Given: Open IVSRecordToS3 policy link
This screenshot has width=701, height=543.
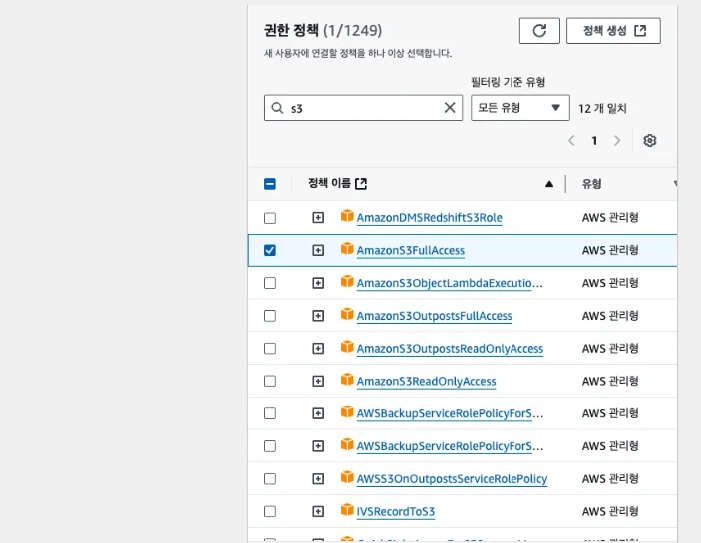Looking at the screenshot, I should click(x=395, y=511).
